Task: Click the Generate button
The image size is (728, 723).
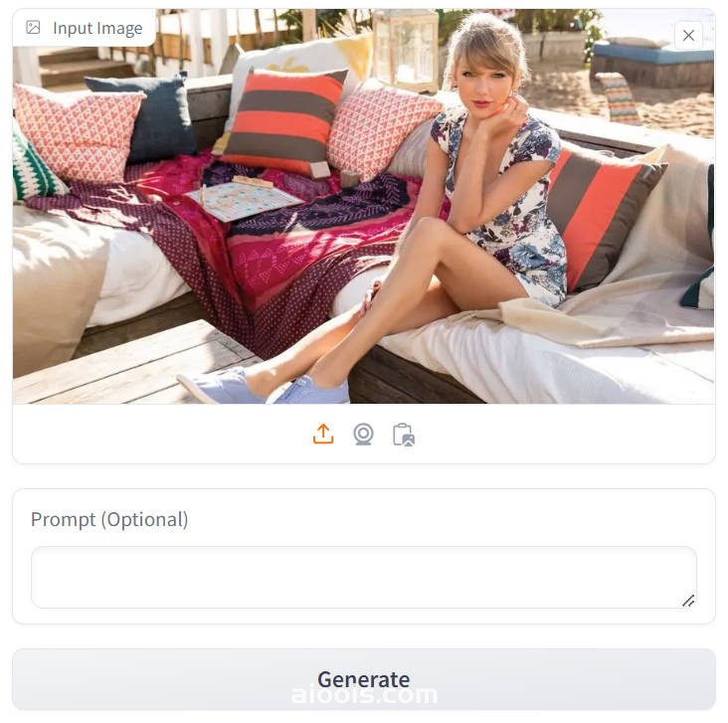Action: (364, 679)
